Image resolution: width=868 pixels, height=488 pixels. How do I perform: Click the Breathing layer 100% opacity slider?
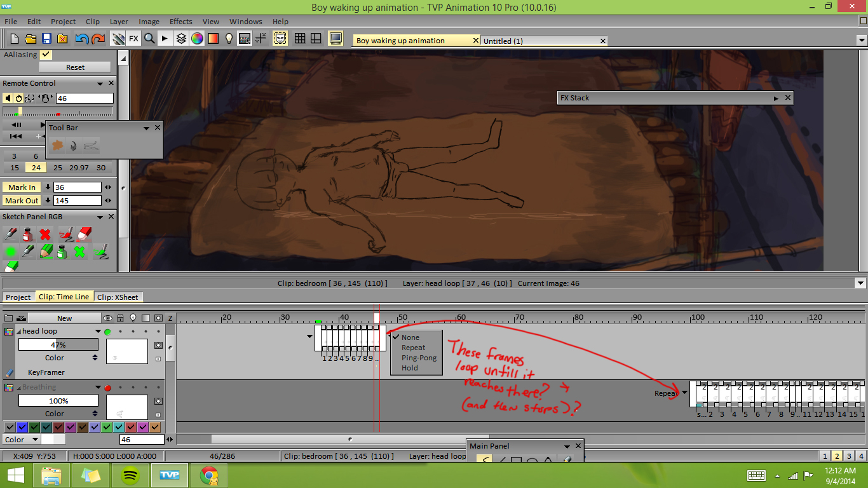(x=58, y=401)
